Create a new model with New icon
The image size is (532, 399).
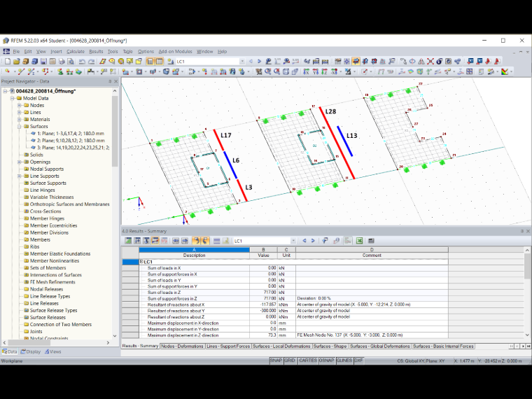click(x=8, y=62)
